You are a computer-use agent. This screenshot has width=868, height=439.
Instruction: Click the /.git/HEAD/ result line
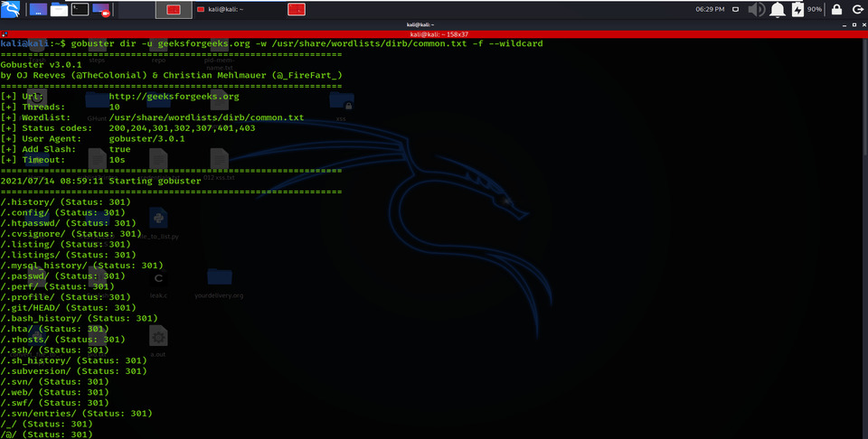click(68, 307)
